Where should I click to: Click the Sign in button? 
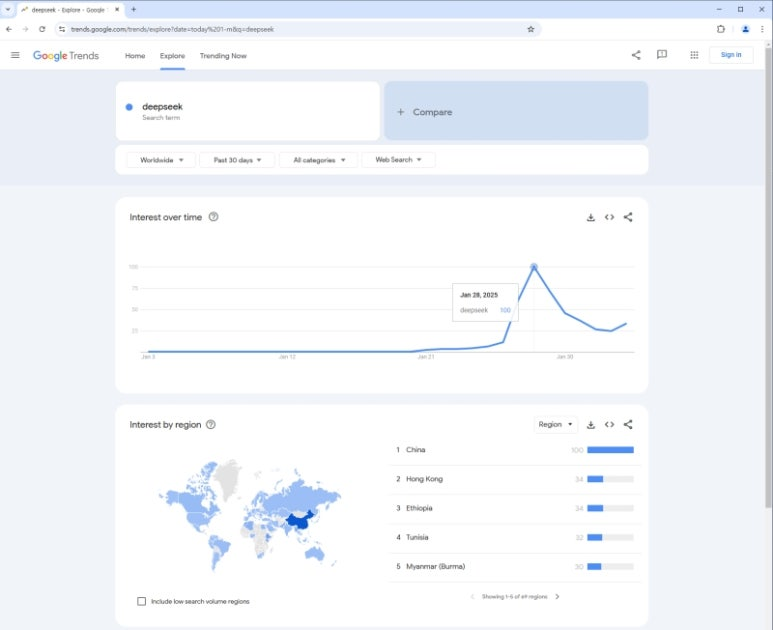pyautogui.click(x=731, y=55)
